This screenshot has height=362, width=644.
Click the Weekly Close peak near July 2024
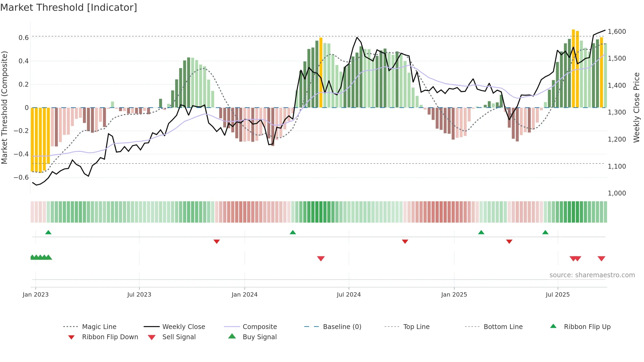357,37
